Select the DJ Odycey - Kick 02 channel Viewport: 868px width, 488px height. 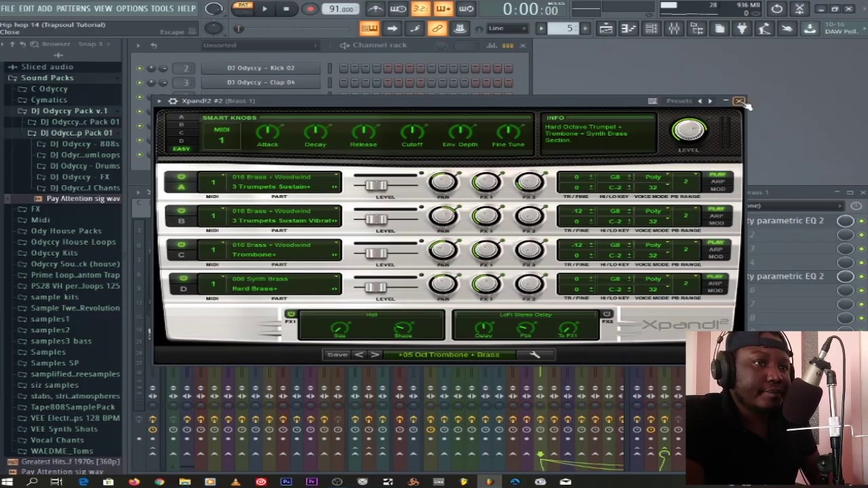260,68
